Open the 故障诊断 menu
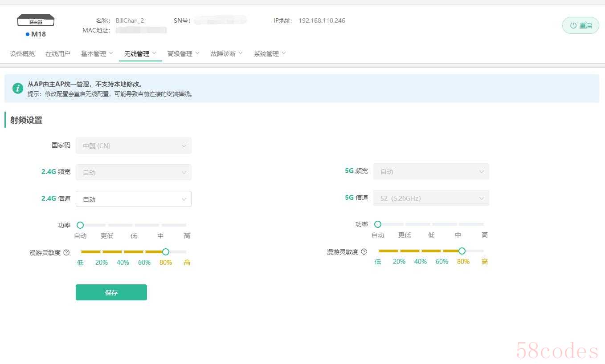The image size is (605, 364). (226, 54)
